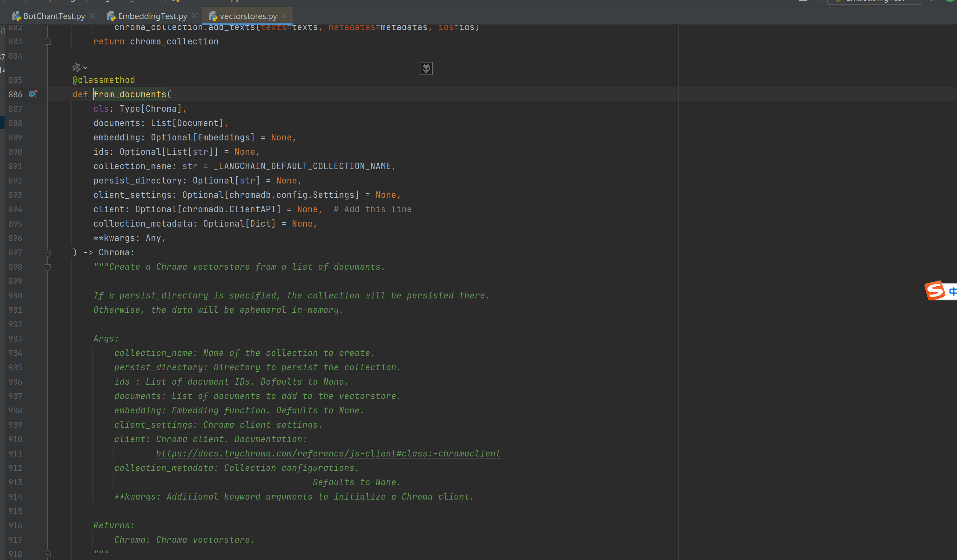957x560 pixels.
Task: Click Python file icon on EmbeddingTest.py tab
Action: [111, 16]
